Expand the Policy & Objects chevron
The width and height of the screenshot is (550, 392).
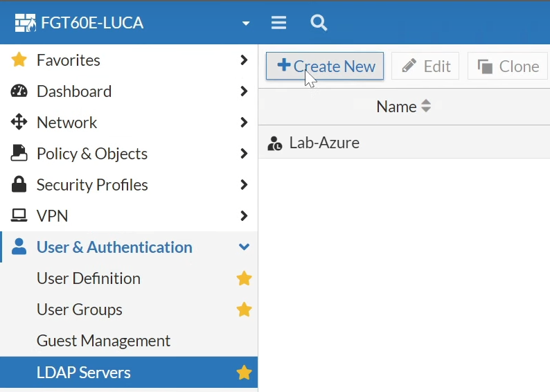click(x=244, y=153)
